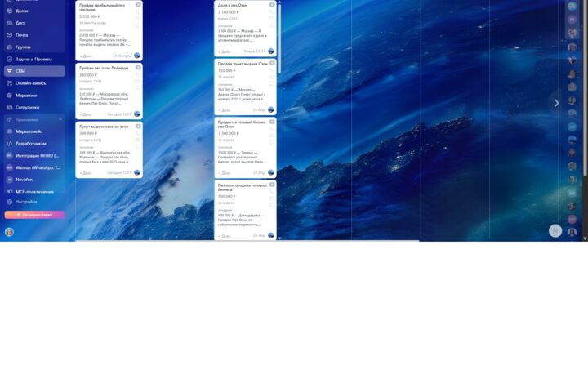The image size is (588, 392).
Task: Add Дело on "Продам прибыльный пвз" card
Action: tap(86, 56)
